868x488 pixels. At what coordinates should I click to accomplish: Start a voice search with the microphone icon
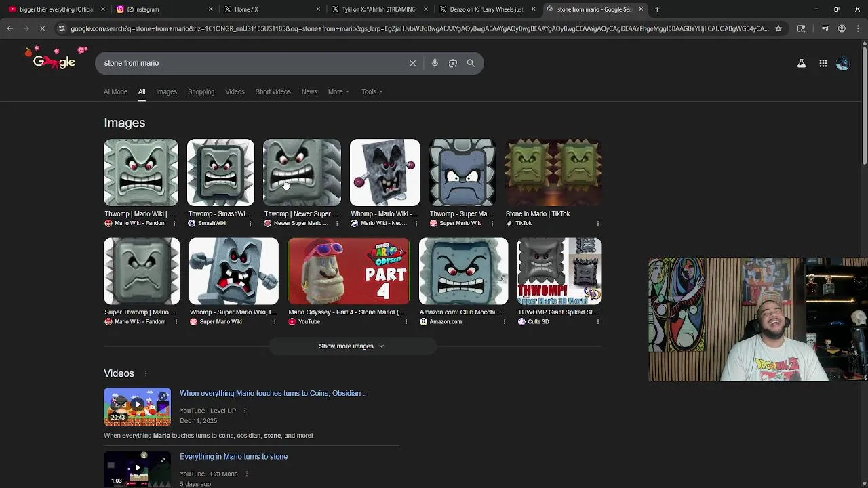coord(435,63)
